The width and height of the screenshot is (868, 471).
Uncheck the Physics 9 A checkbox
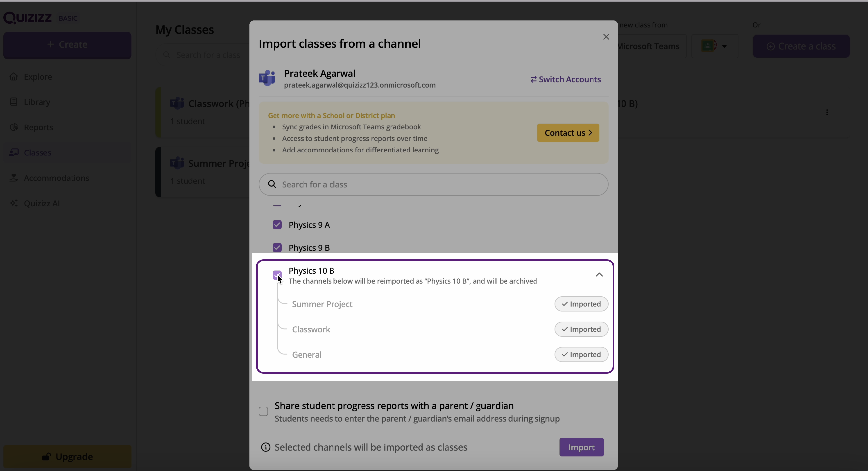[x=277, y=225]
